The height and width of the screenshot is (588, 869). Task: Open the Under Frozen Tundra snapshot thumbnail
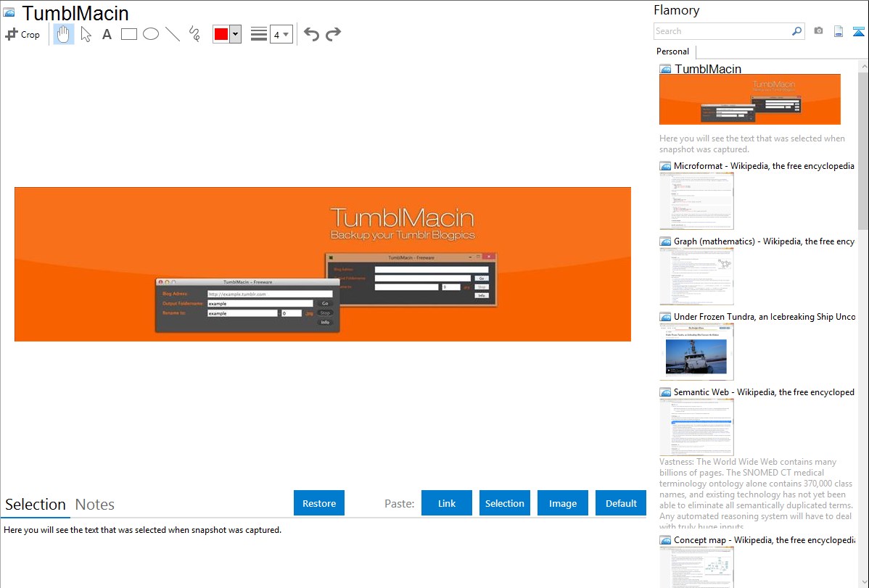[x=696, y=352]
